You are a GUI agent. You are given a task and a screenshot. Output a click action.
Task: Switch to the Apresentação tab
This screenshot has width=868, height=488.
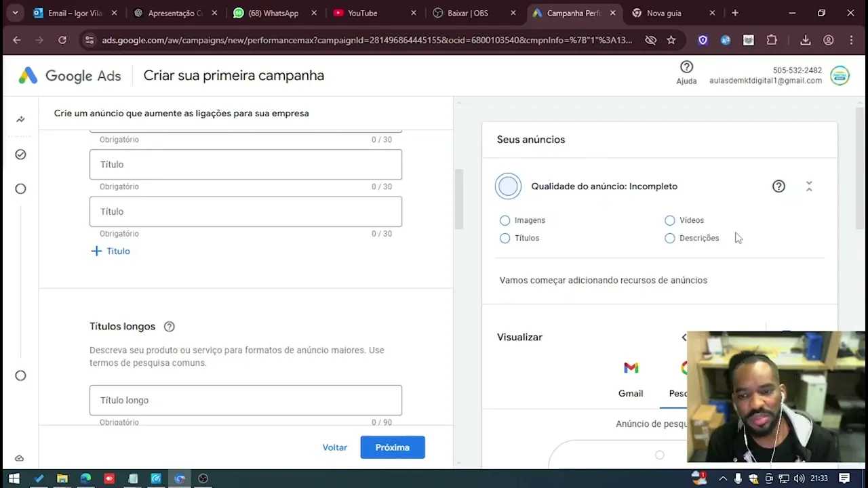[175, 13]
